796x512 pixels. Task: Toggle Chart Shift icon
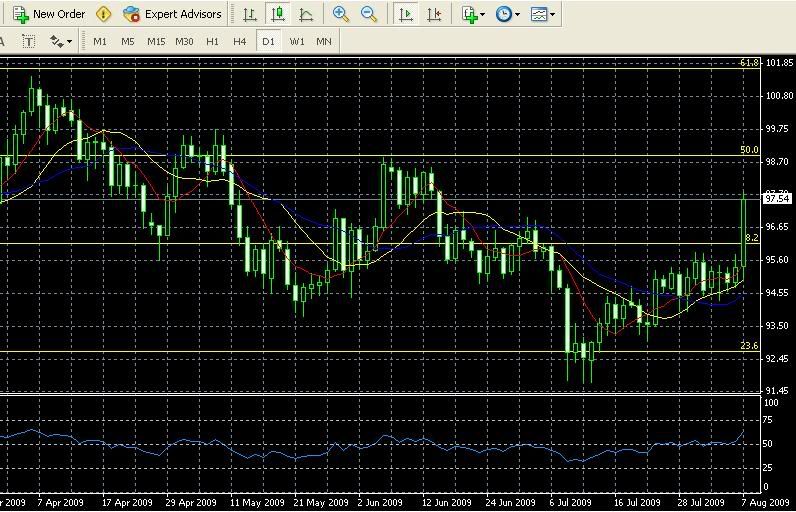(x=434, y=14)
